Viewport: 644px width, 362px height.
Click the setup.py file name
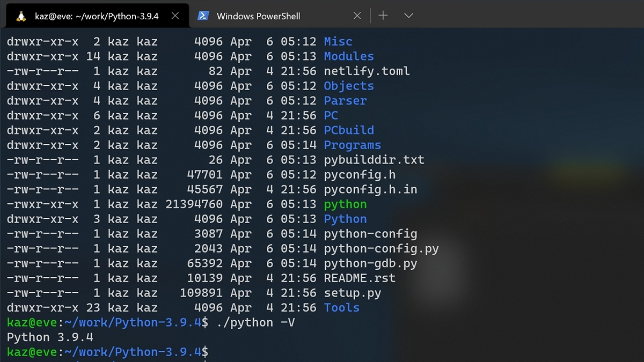tap(353, 293)
